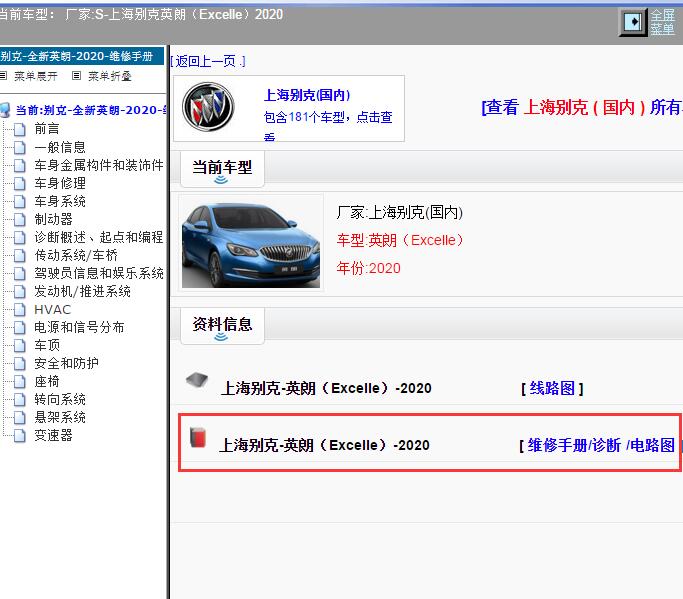Image resolution: width=683 pixels, height=599 pixels.
Task: Click the page icon beside 转向系统
Action: click(20, 399)
